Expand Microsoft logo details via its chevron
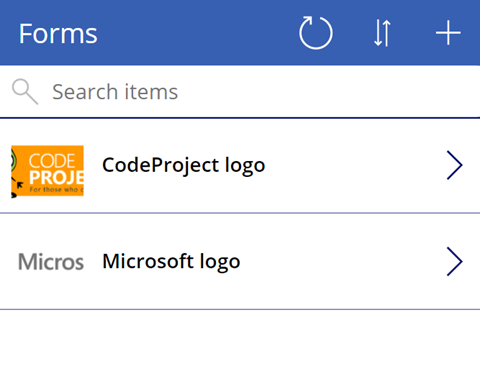The height and width of the screenshot is (389, 480). [455, 262]
